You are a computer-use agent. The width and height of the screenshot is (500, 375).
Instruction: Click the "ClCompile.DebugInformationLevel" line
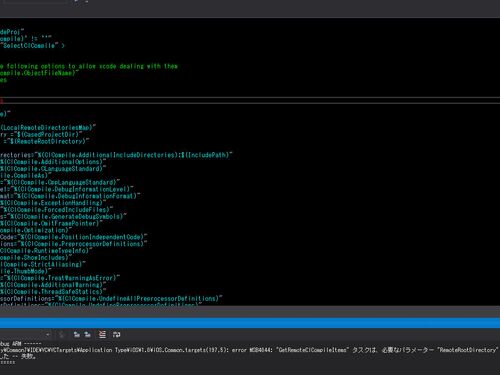67,189
